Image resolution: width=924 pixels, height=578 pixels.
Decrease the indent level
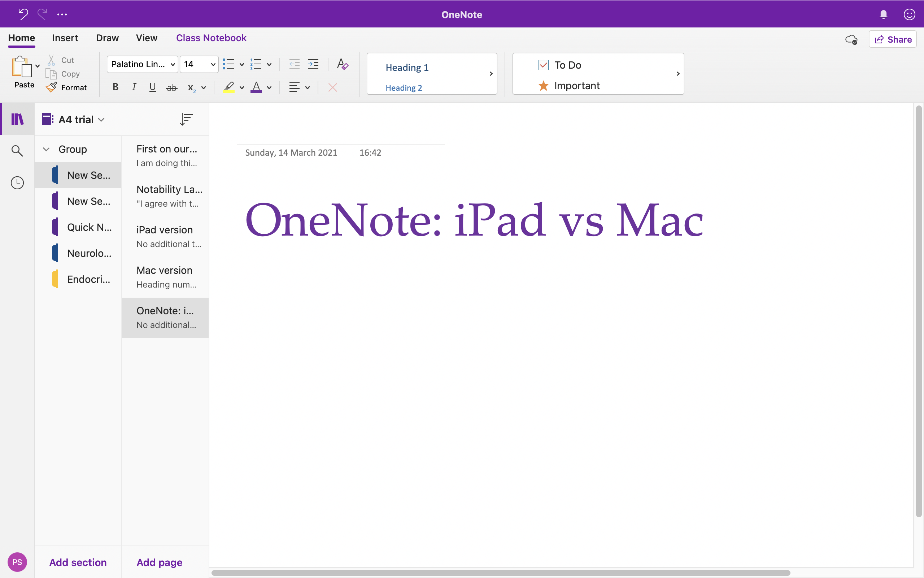pos(295,64)
